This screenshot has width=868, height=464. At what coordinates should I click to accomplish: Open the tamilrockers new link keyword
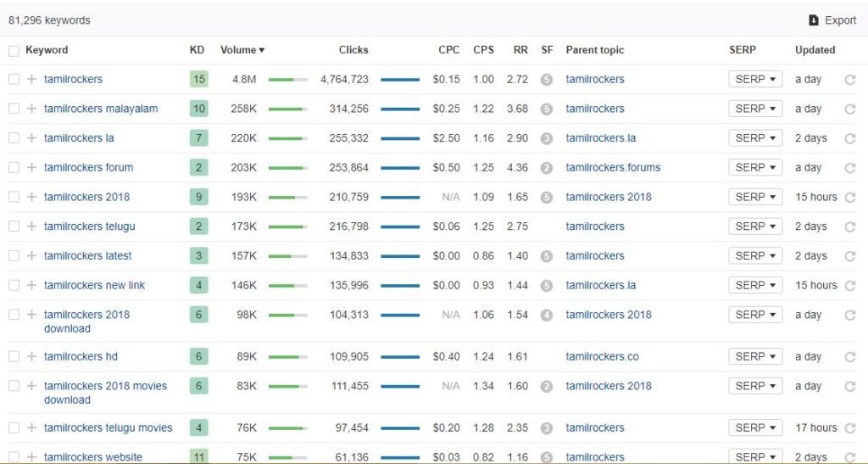[94, 285]
